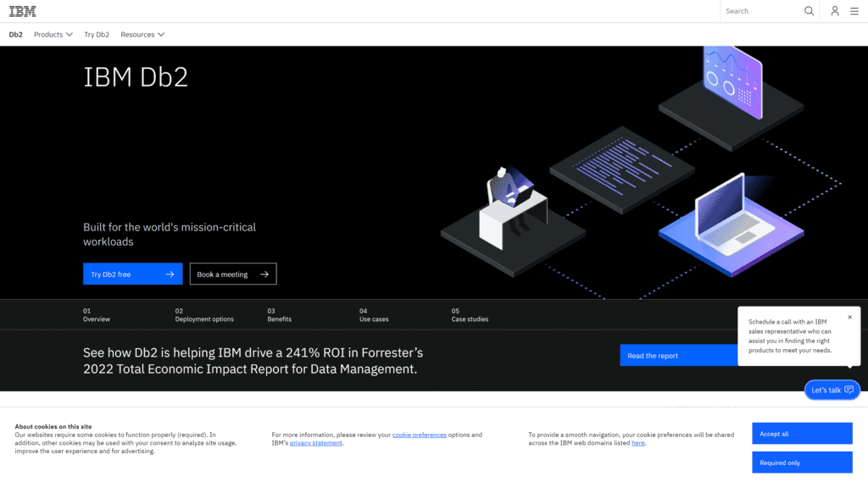The image size is (868, 488).
Task: Click the Db2 nav title
Action: (15, 34)
